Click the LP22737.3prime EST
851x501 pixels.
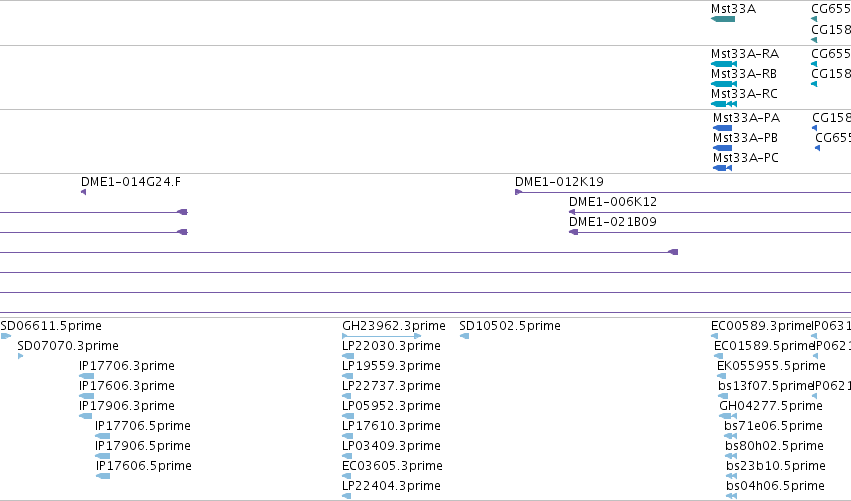point(348,396)
